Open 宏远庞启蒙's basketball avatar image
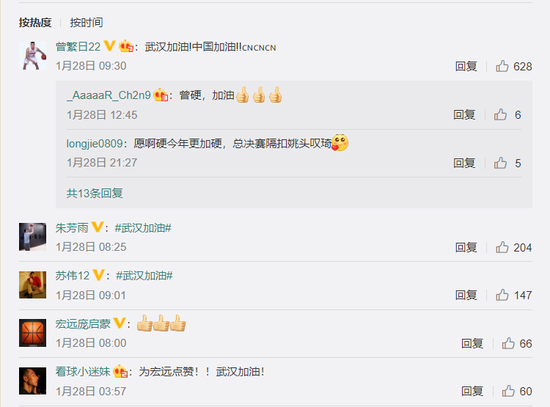The height and width of the screenshot is (407, 550). tap(33, 333)
